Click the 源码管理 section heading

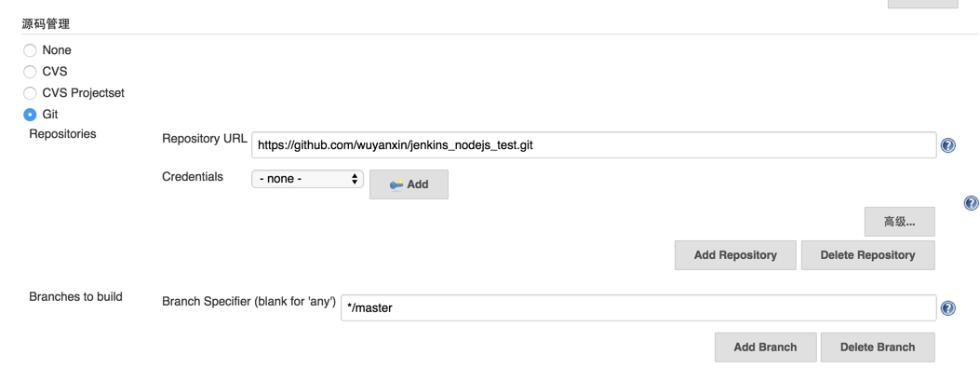46,24
